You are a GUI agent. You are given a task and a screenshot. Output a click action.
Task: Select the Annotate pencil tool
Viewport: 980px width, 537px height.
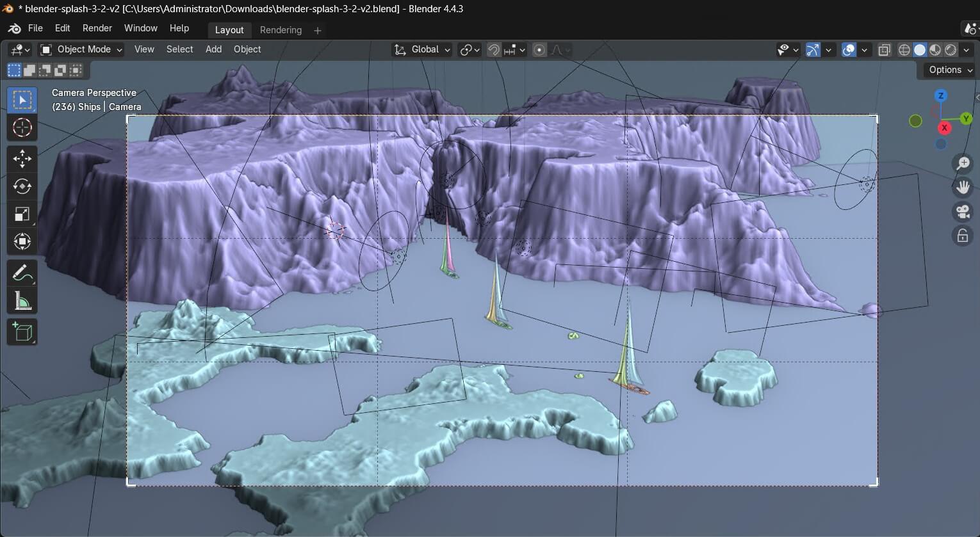point(22,273)
